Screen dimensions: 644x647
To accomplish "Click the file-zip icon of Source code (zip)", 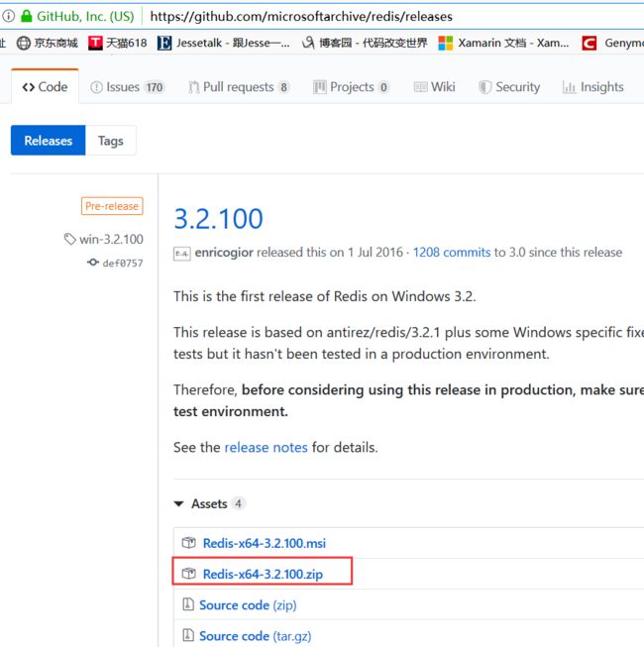I will (x=188, y=604).
